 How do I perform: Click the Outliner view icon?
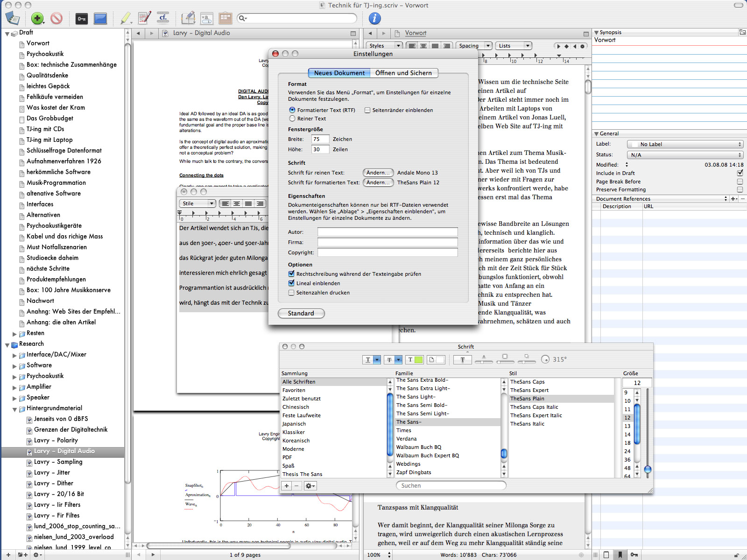pyautogui.click(x=206, y=18)
